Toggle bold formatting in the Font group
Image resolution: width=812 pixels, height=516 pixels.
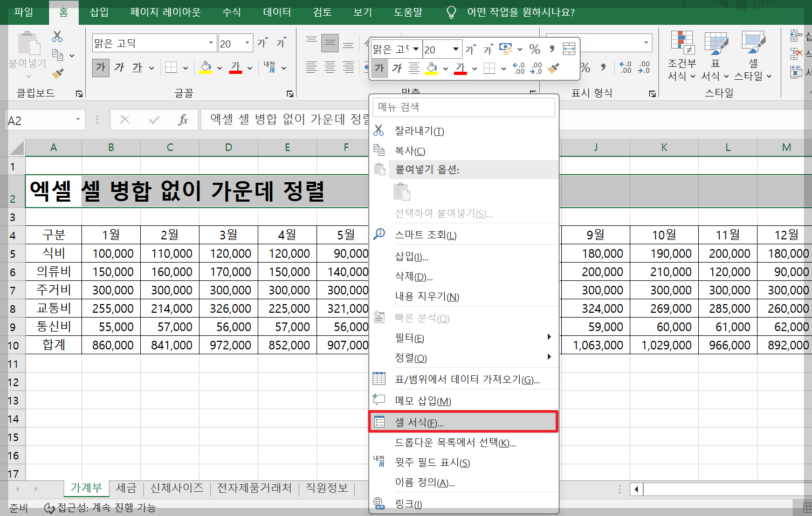coord(100,67)
